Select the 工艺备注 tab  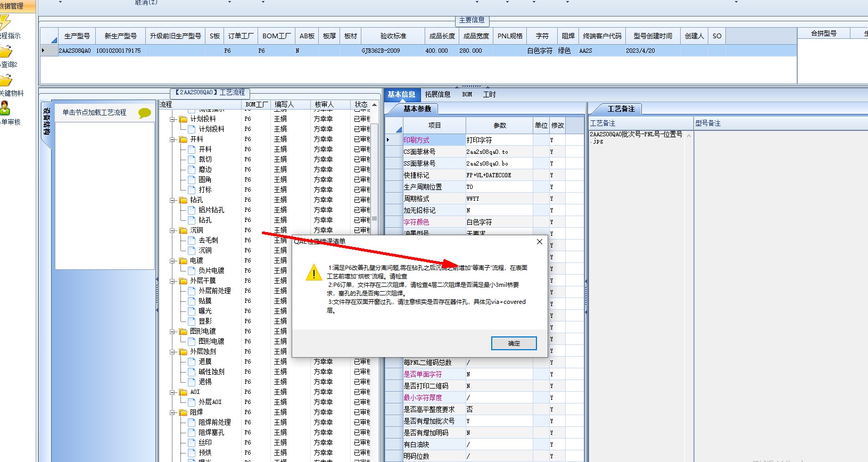pos(621,109)
